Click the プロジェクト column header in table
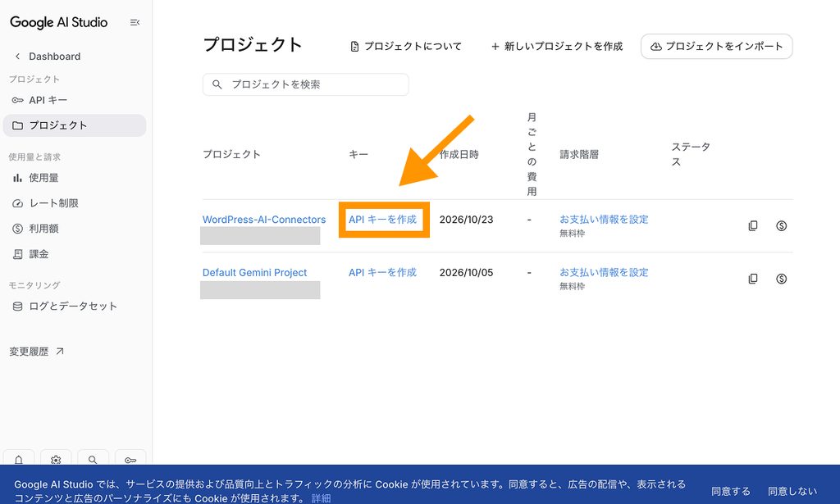 click(x=231, y=155)
